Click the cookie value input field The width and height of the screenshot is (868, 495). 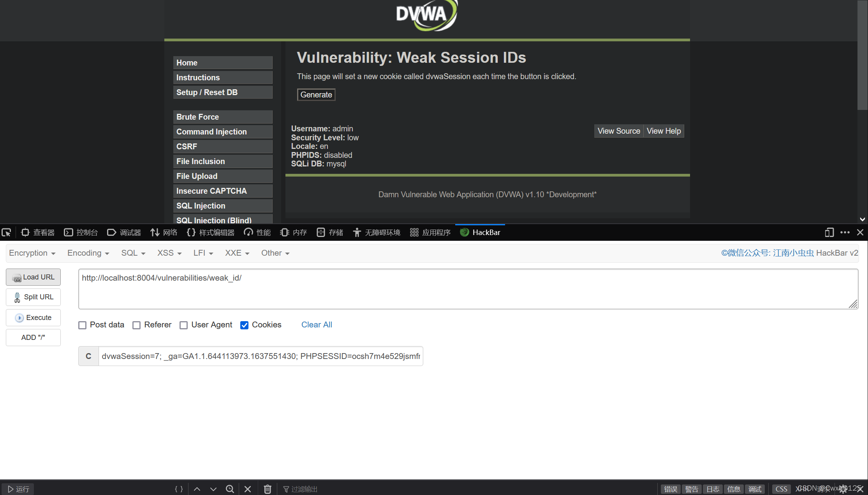(x=261, y=356)
